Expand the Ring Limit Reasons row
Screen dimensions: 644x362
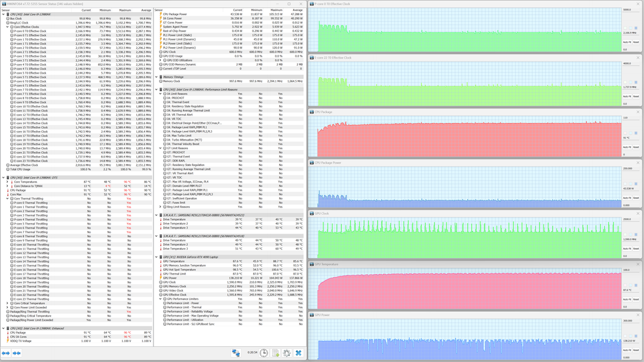(161, 207)
